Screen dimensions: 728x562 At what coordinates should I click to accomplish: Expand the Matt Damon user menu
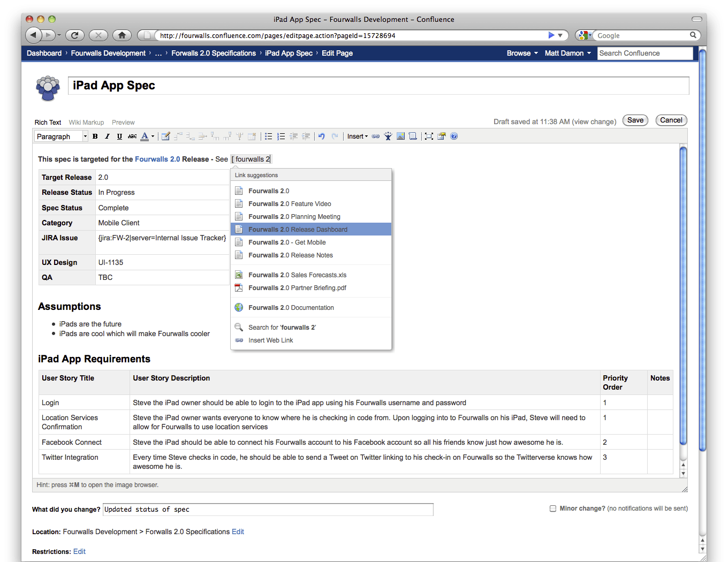pyautogui.click(x=568, y=53)
